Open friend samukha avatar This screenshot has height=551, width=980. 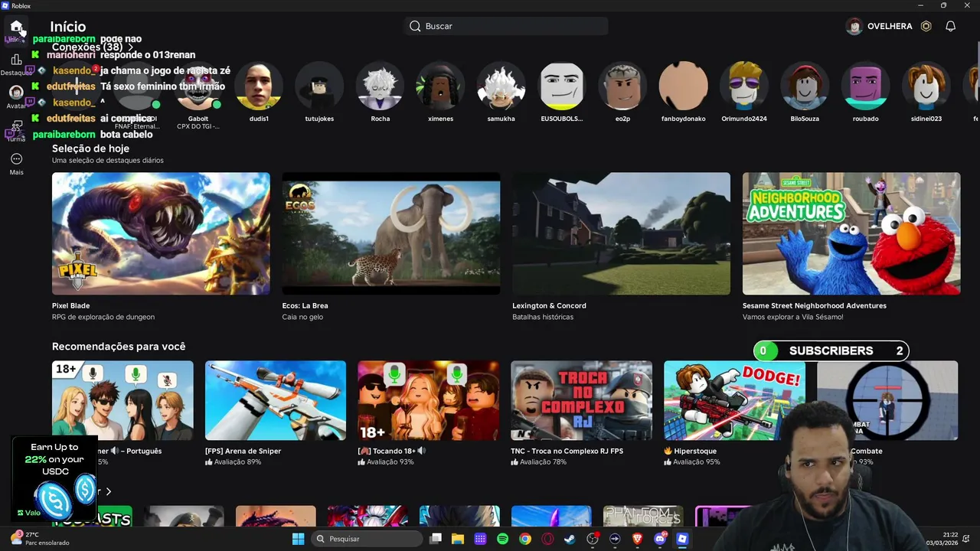click(501, 86)
